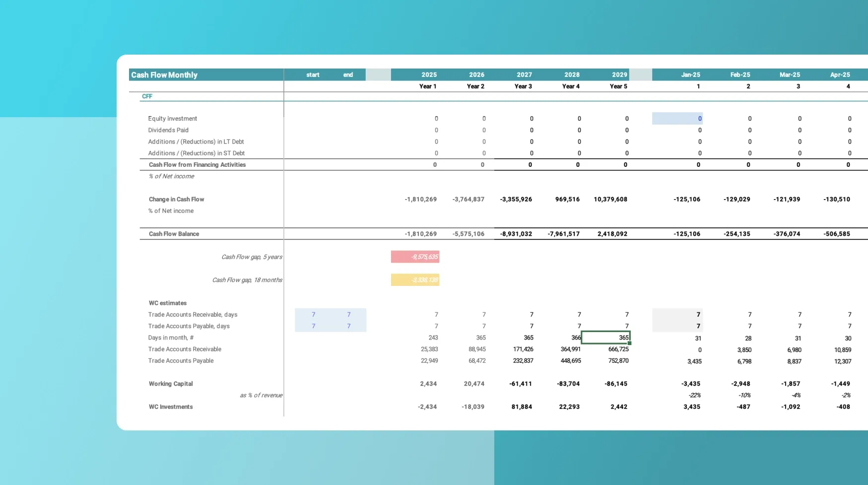Click the Cash Flow Monthly title cell
This screenshot has width=868, height=485.
click(164, 75)
